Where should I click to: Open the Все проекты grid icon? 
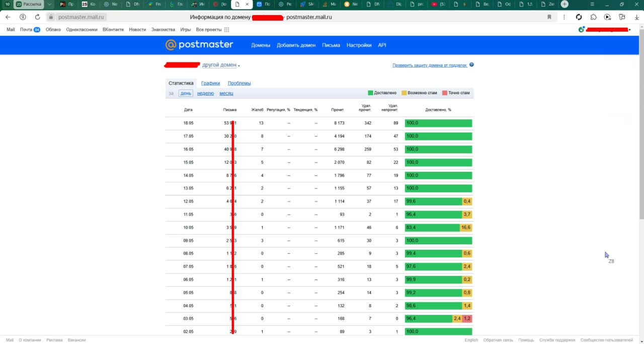coord(227,30)
